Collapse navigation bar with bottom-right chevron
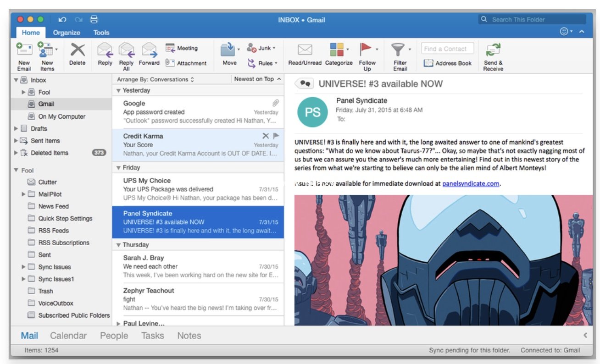Viewport: 600px width, 364px height. (x=585, y=335)
